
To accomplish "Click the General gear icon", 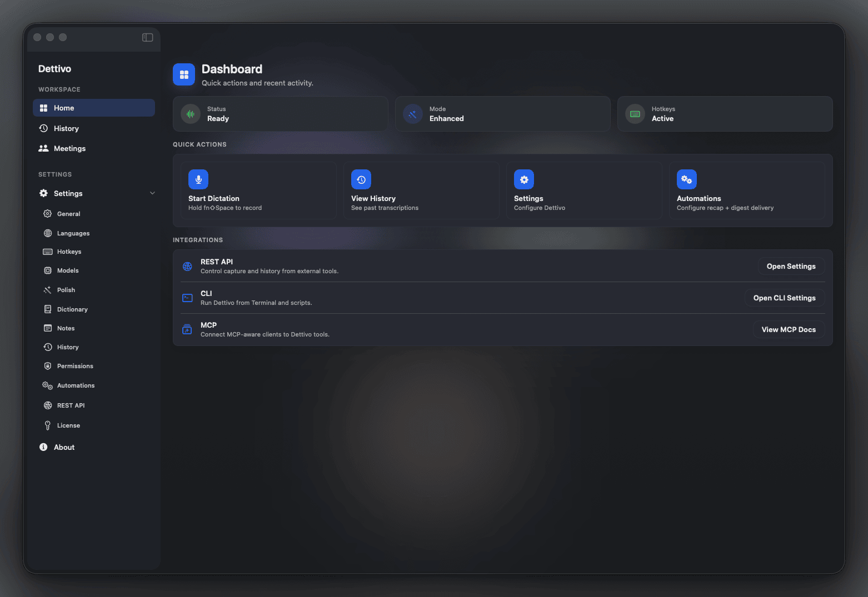I will 48,214.
